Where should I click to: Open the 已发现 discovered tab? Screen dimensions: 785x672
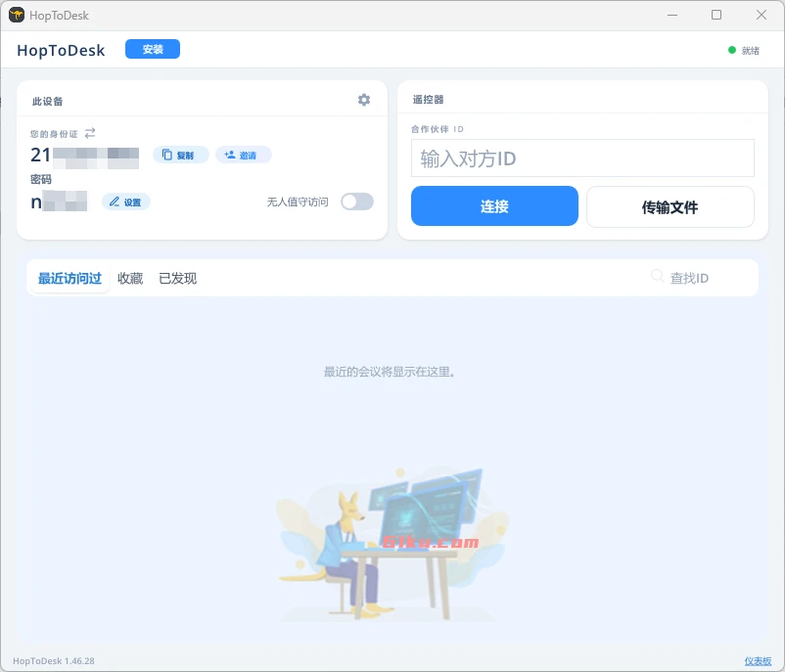coord(178,278)
